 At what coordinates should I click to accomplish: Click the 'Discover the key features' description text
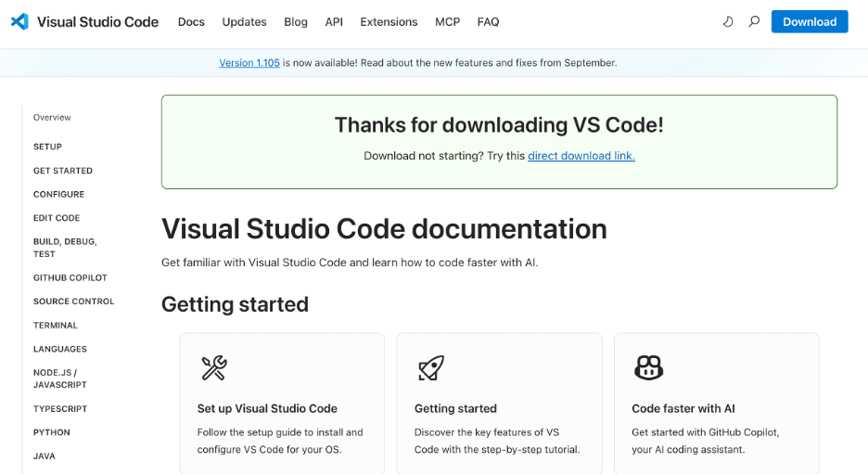pos(497,441)
